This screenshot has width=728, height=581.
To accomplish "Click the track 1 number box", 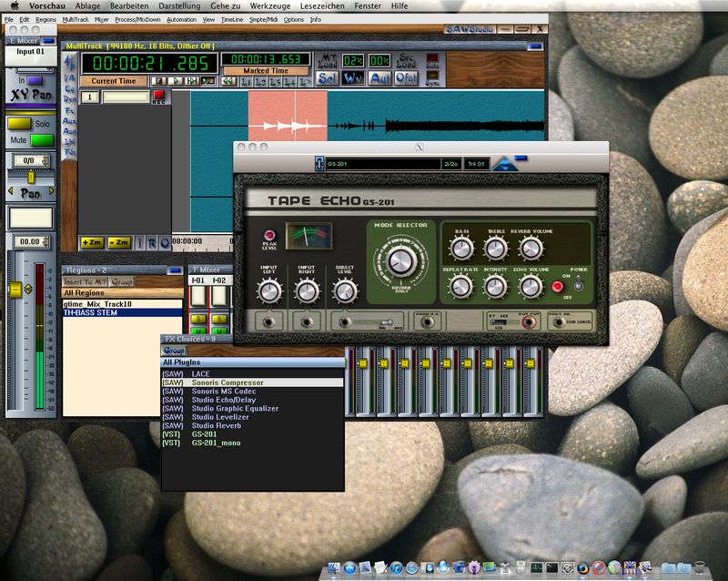I will (90, 97).
